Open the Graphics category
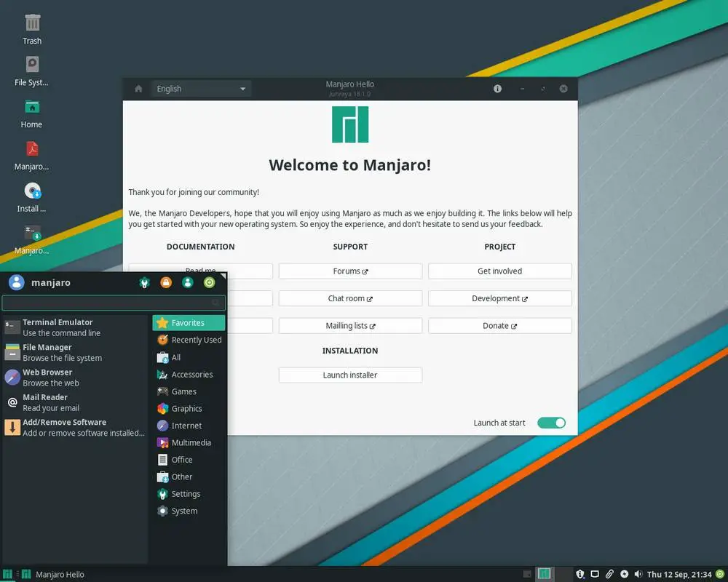728x582 pixels. point(189,408)
